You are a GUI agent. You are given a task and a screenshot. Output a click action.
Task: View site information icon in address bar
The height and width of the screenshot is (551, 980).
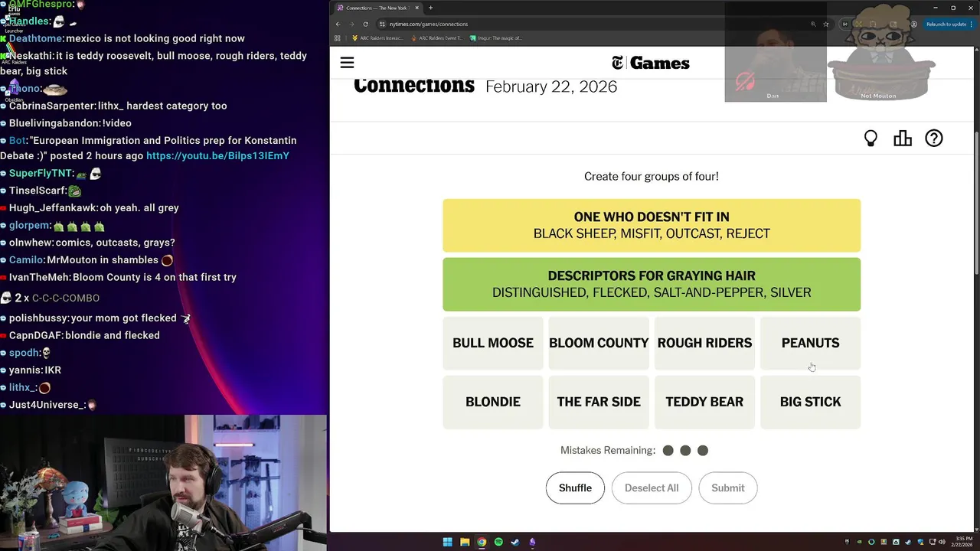(383, 24)
